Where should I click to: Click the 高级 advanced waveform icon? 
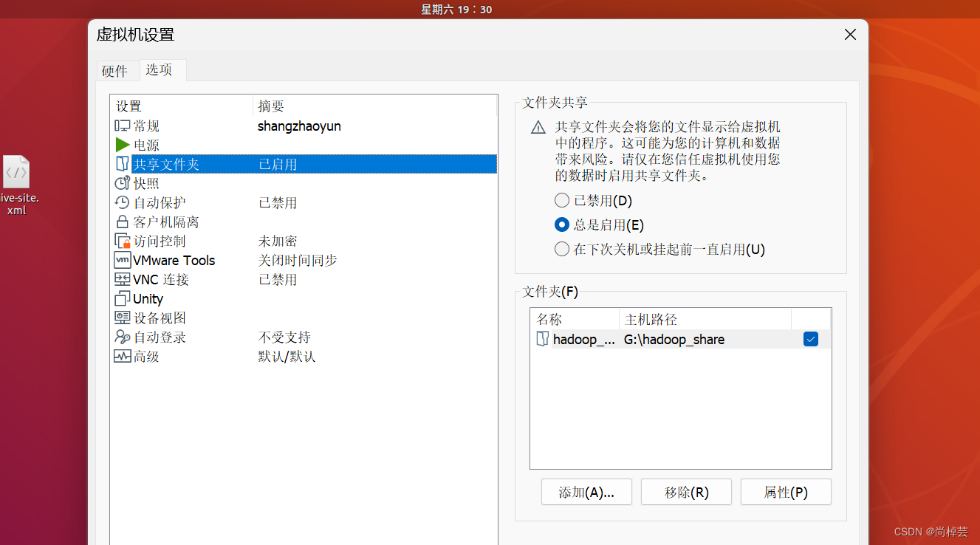123,357
